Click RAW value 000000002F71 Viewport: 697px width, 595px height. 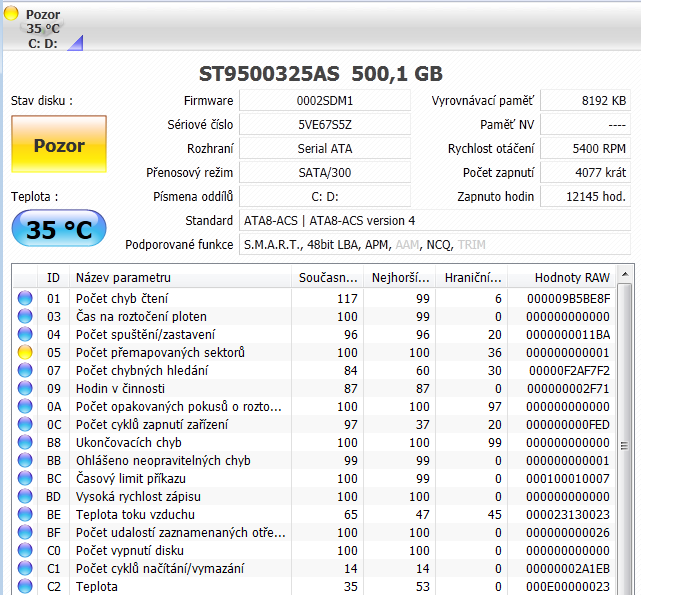(569, 389)
